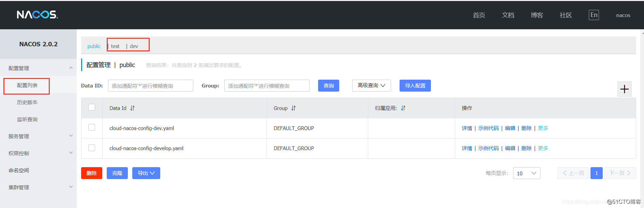Sort by 归属应用 column arrows
The image size is (644, 208).
point(403,108)
